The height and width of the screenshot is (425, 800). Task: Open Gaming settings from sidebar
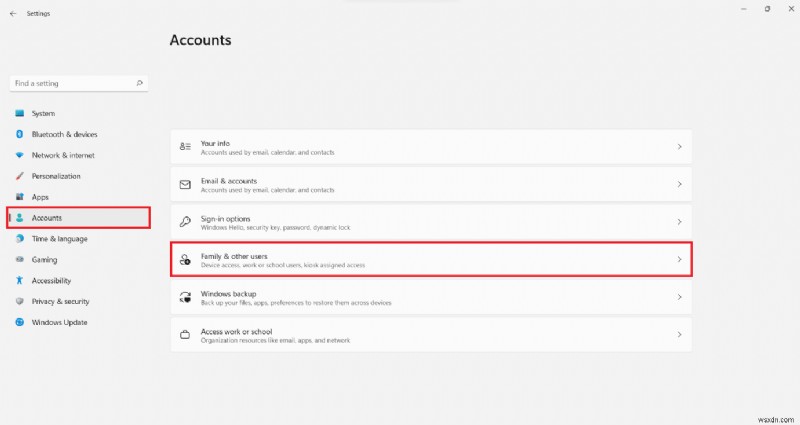click(x=44, y=259)
